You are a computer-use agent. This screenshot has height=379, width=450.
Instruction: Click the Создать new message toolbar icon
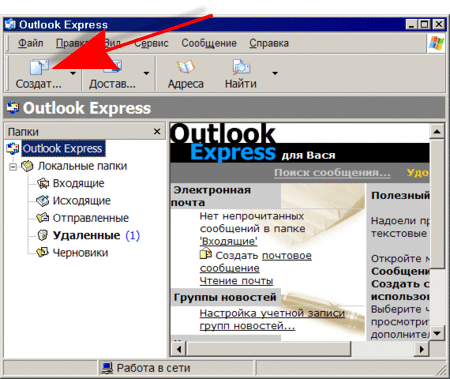(x=39, y=68)
